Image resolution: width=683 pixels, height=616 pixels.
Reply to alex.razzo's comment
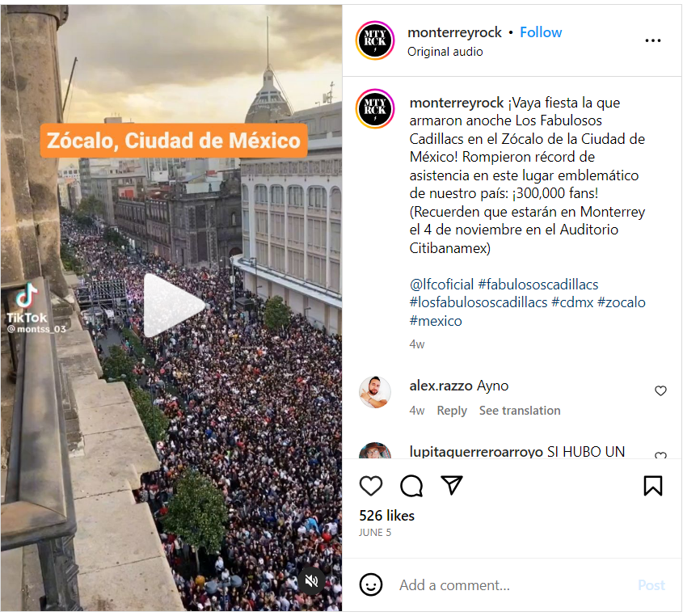[x=452, y=411]
